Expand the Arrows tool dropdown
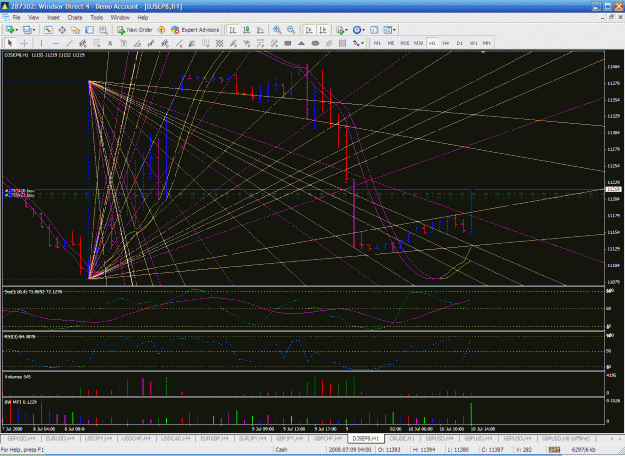 (362, 43)
